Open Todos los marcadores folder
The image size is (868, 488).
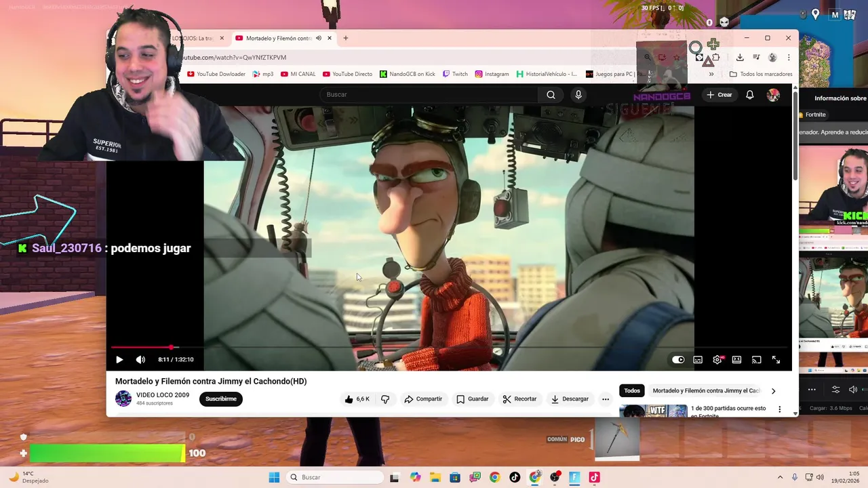[x=761, y=74]
